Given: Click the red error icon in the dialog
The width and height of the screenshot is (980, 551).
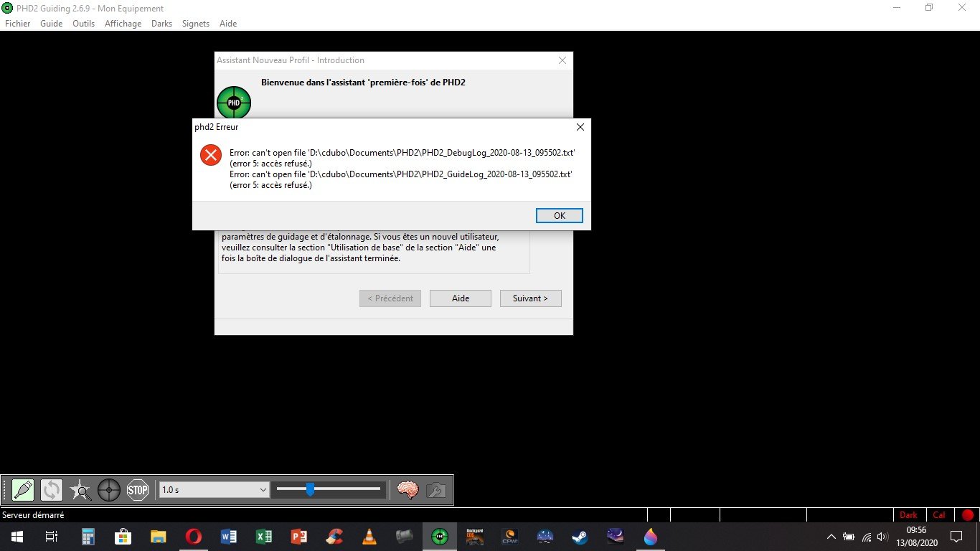Looking at the screenshot, I should [211, 155].
